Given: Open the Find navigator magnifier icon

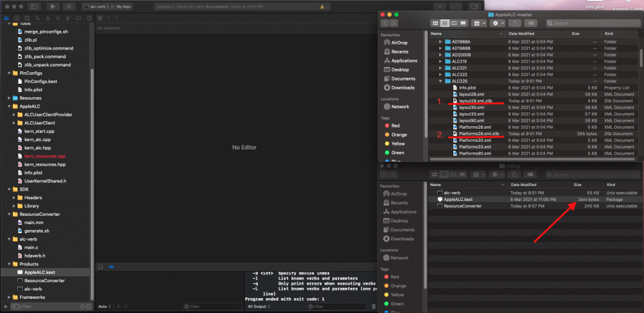Looking at the screenshot, I should 37,18.
